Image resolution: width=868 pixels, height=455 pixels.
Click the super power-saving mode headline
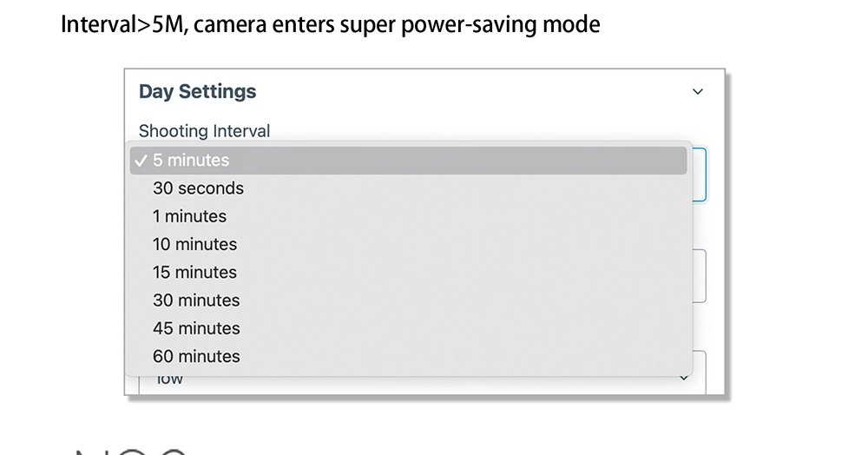tap(330, 23)
